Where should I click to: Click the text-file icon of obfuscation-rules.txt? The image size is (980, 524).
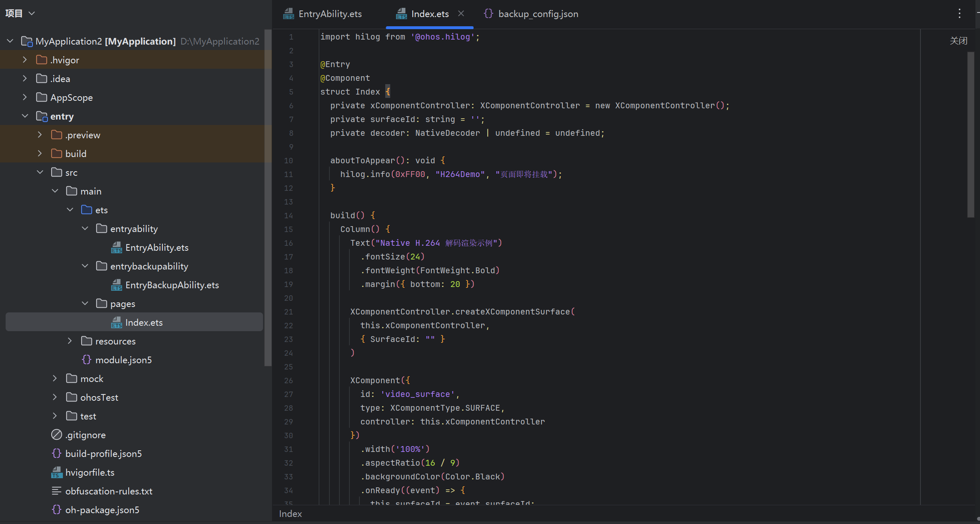[x=57, y=491]
